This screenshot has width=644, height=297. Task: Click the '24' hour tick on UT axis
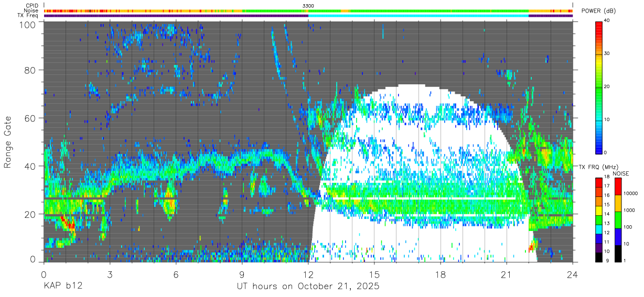click(x=573, y=274)
